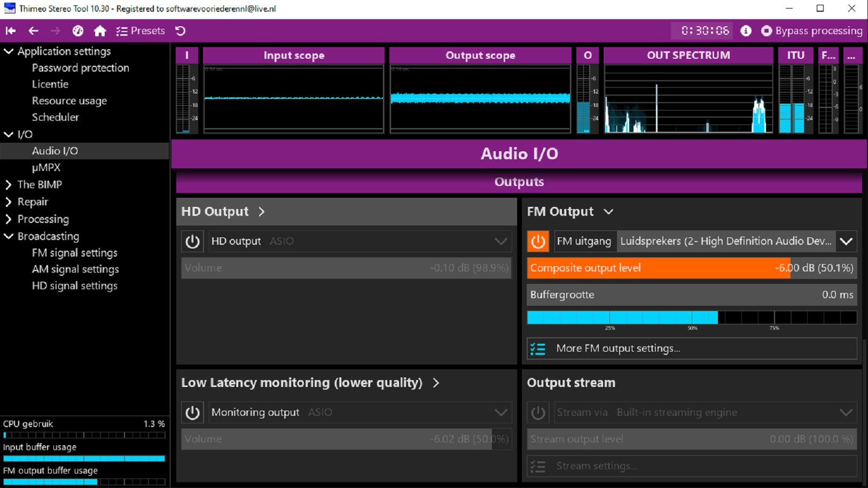The width and height of the screenshot is (868, 488).
Task: Expand Low Latency monitoring section chevron
Action: pyautogui.click(x=436, y=383)
